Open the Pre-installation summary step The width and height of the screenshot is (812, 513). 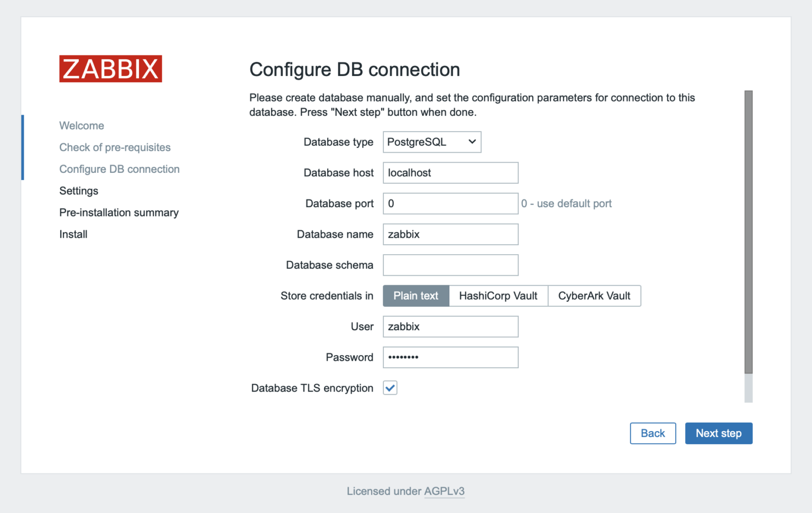pyautogui.click(x=119, y=212)
